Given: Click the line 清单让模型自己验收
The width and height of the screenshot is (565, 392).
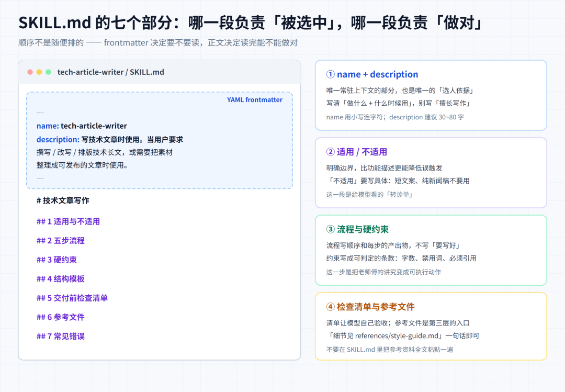Looking at the screenshot, I should click(398, 323).
